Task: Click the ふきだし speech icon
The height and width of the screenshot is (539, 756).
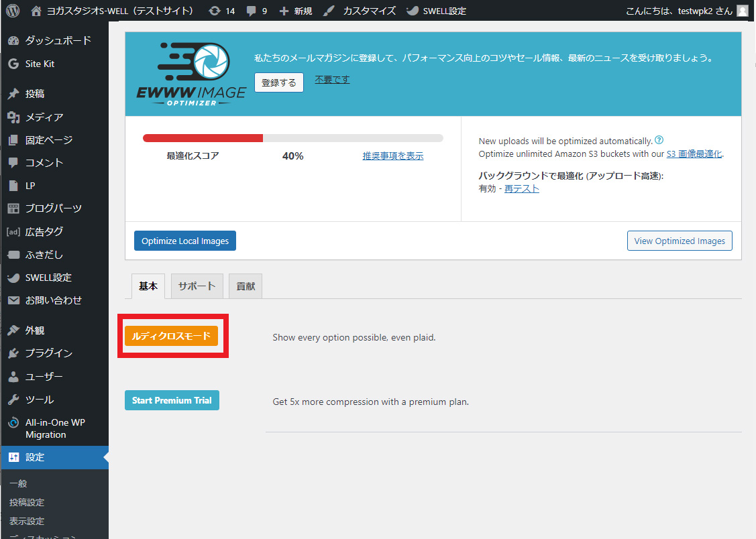Action: point(13,255)
